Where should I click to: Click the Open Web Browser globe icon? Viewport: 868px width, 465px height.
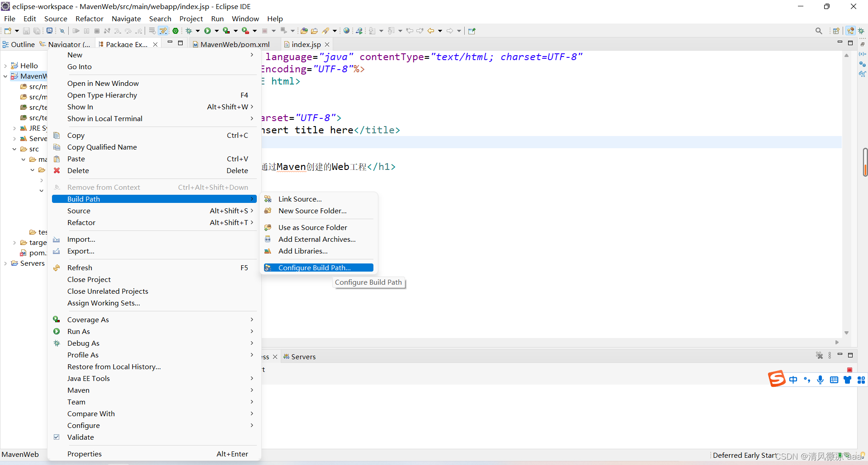(x=347, y=31)
